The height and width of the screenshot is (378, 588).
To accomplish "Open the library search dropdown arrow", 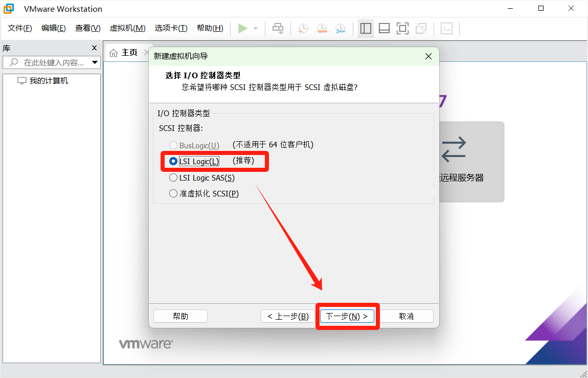I will tap(95, 63).
